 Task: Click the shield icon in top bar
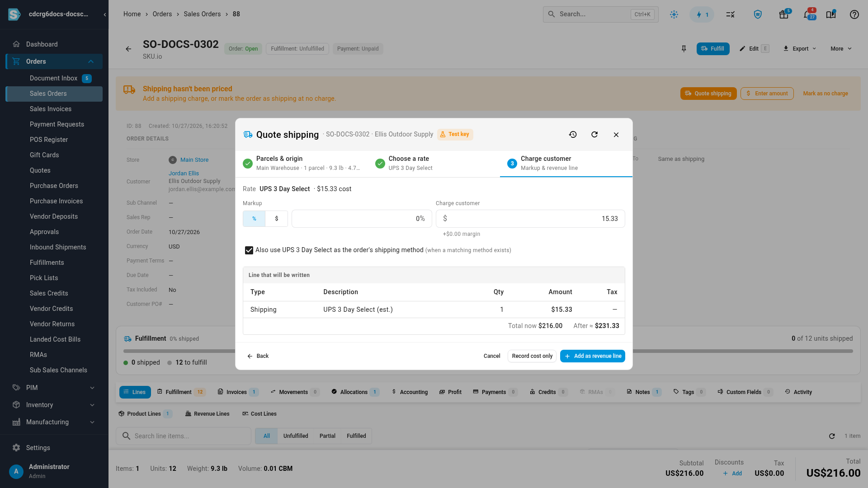click(x=758, y=14)
